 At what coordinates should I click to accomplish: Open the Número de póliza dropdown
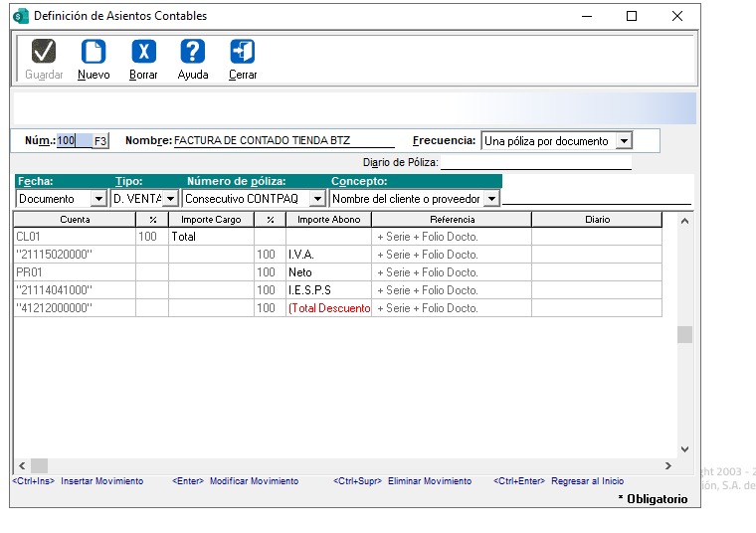click(x=316, y=199)
